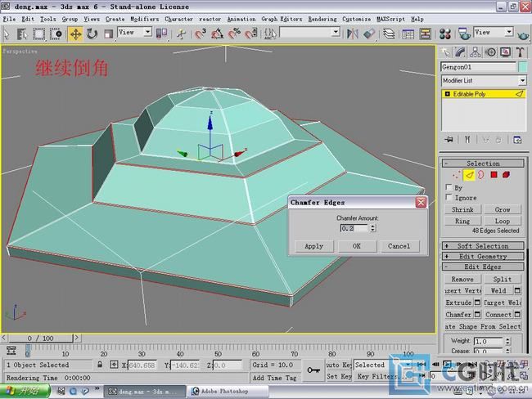Image resolution: width=532 pixels, height=399 pixels.
Task: Select the Select and Move tool
Action: tap(75, 34)
